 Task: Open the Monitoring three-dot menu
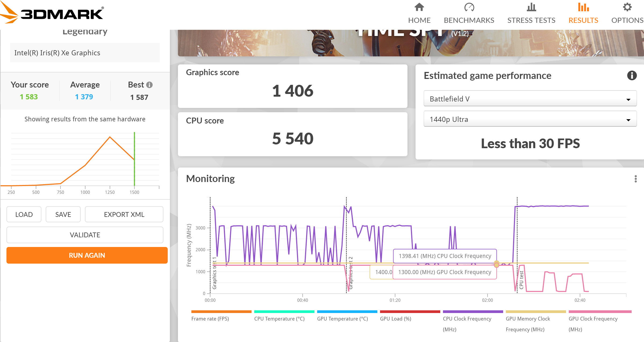635,179
